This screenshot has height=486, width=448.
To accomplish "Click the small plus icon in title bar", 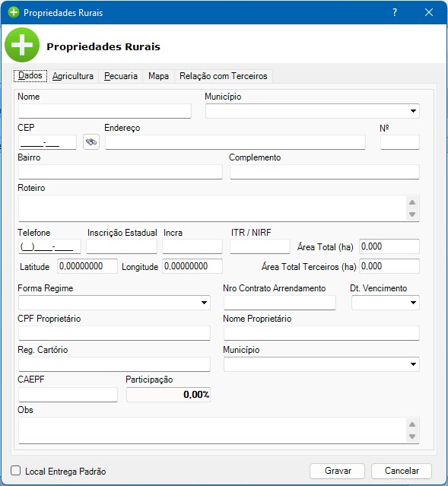I will point(14,12).
